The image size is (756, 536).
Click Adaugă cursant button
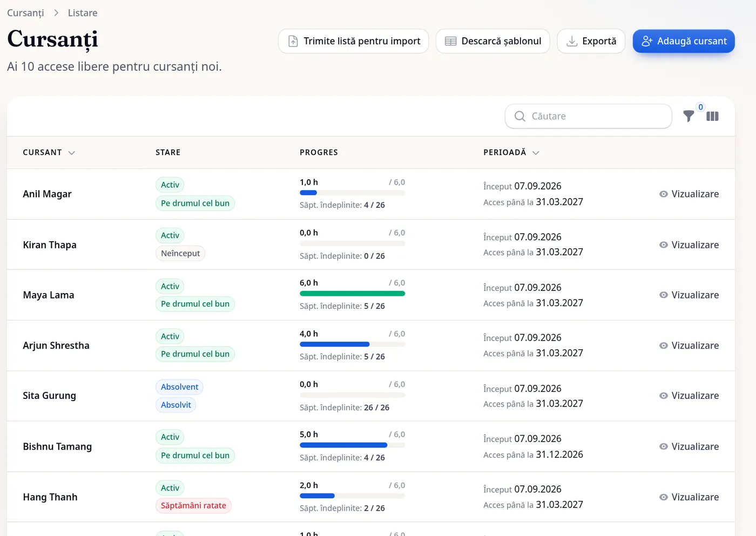tap(684, 41)
